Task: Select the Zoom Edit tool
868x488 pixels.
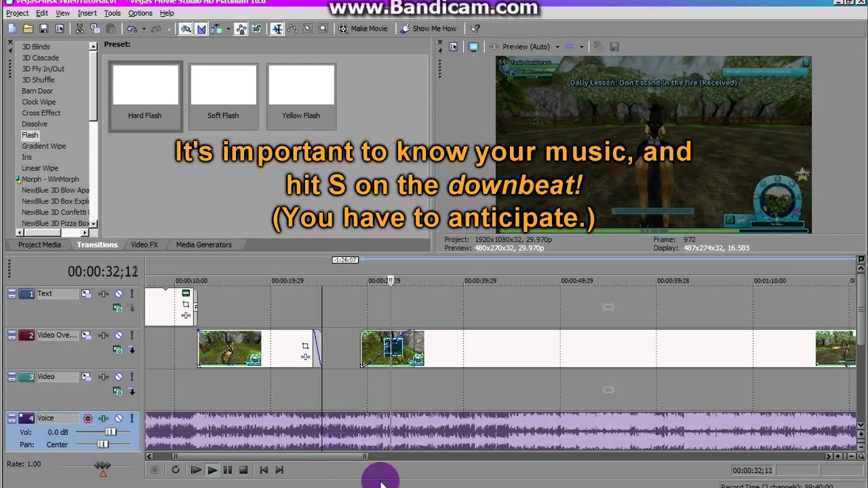Action: point(323,28)
